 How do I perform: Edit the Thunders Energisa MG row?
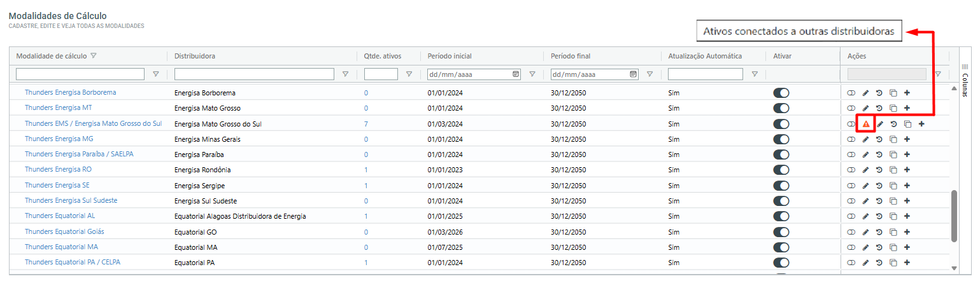point(865,139)
